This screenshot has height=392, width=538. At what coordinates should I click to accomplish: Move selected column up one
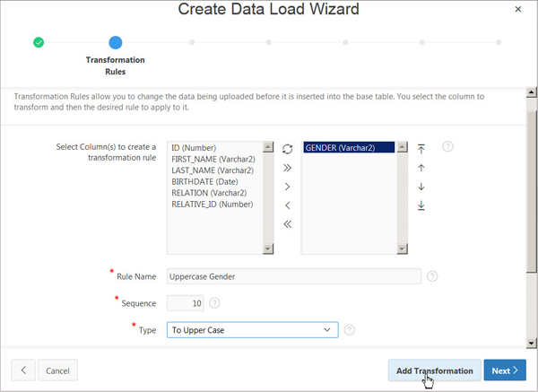(x=421, y=168)
